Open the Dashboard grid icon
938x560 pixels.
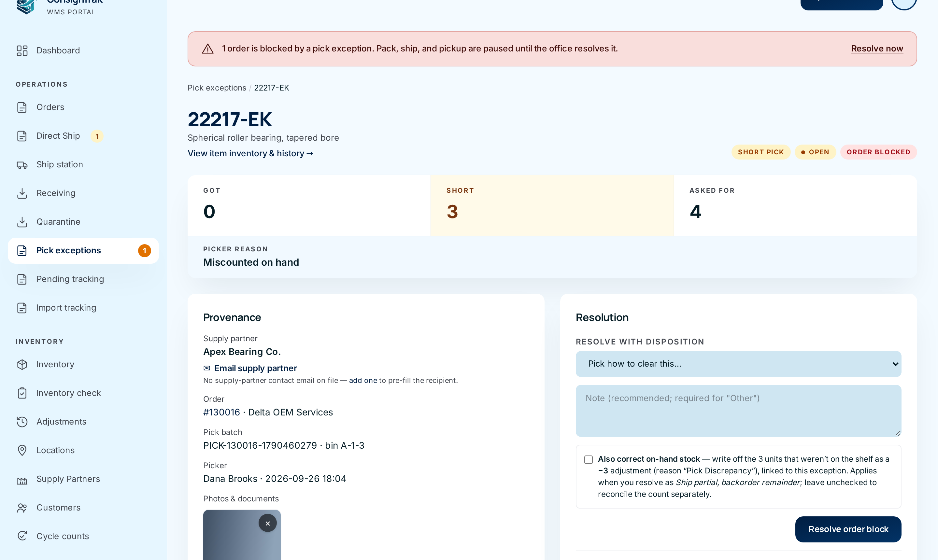point(22,50)
